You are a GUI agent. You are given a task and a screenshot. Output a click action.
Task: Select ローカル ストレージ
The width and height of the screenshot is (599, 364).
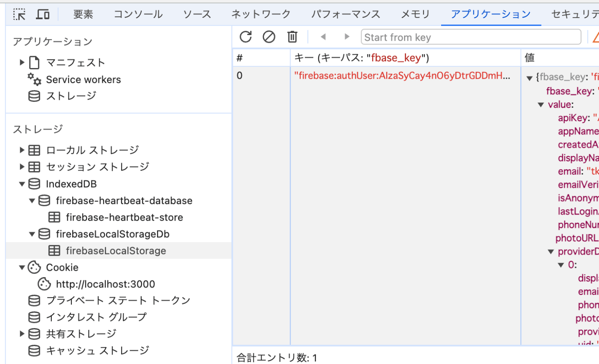coord(92,150)
